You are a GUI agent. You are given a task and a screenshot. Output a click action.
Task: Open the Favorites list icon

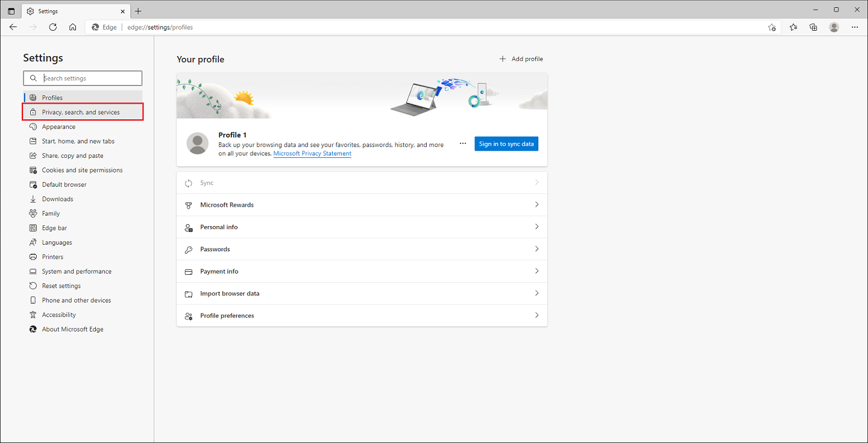pos(793,27)
